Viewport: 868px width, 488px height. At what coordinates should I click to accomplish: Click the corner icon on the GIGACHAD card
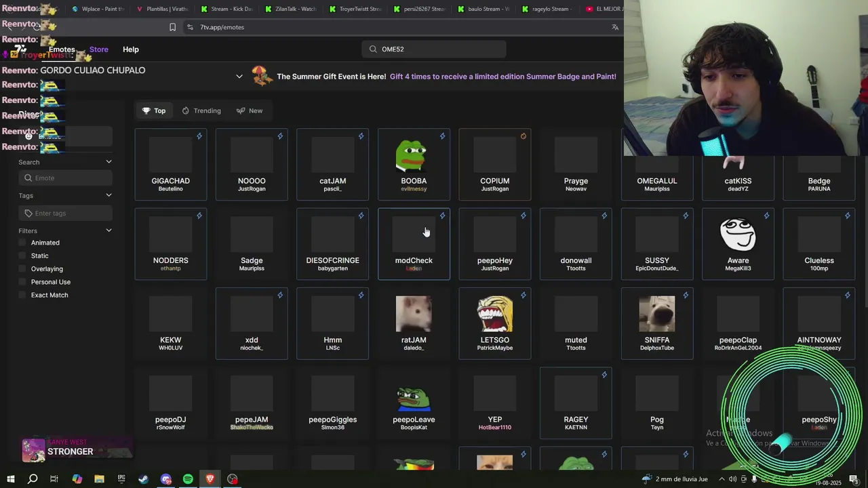tap(199, 136)
